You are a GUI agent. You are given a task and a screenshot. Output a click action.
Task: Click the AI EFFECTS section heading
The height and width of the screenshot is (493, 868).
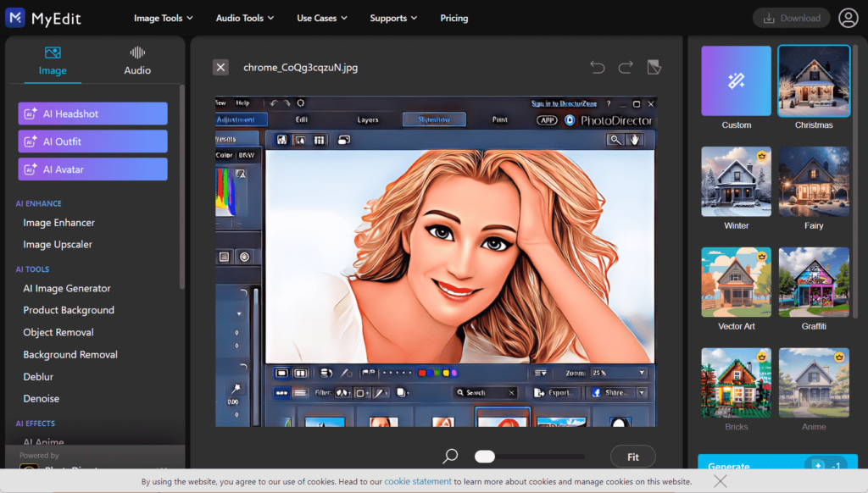click(36, 424)
